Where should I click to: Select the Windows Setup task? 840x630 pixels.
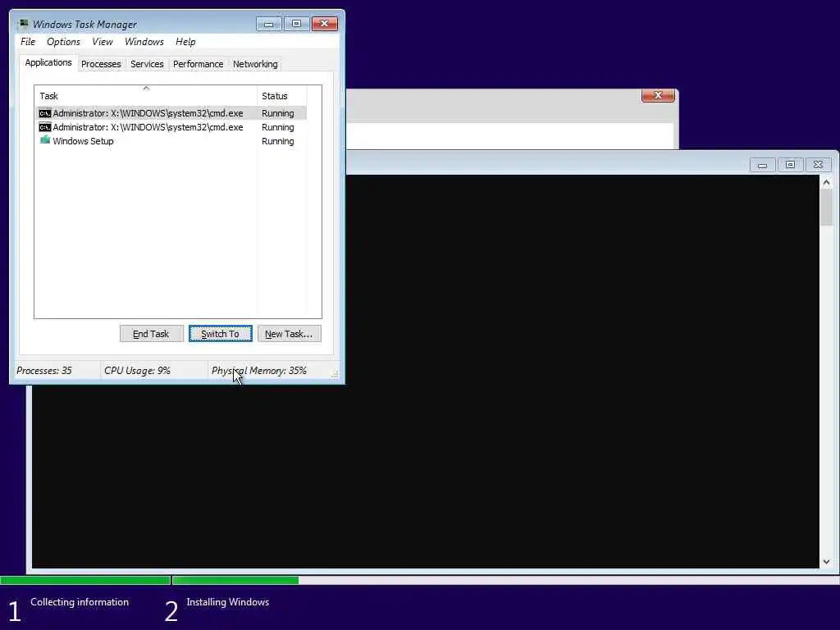pos(171,141)
